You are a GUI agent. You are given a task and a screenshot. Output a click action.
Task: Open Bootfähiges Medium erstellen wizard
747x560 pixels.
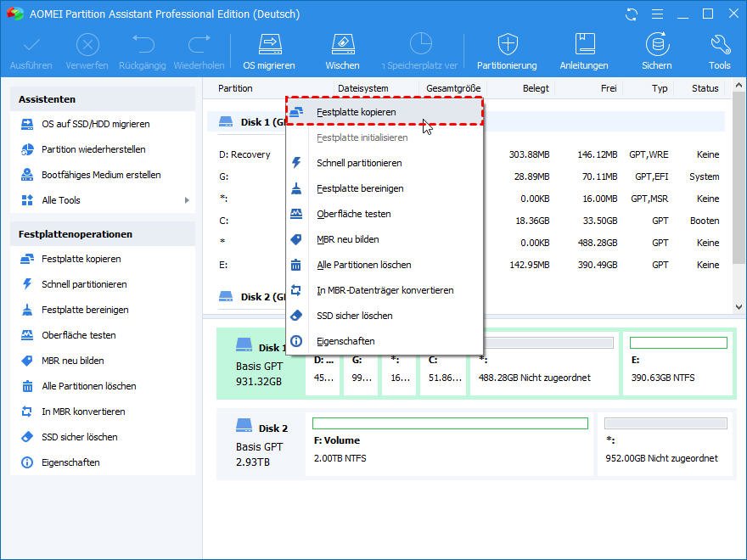click(x=103, y=175)
